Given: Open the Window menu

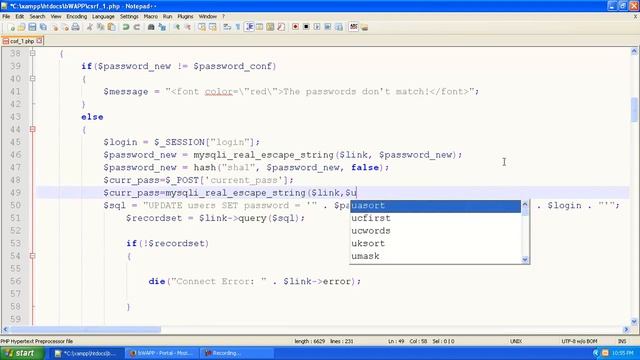Looking at the screenshot, I should tap(207, 16).
